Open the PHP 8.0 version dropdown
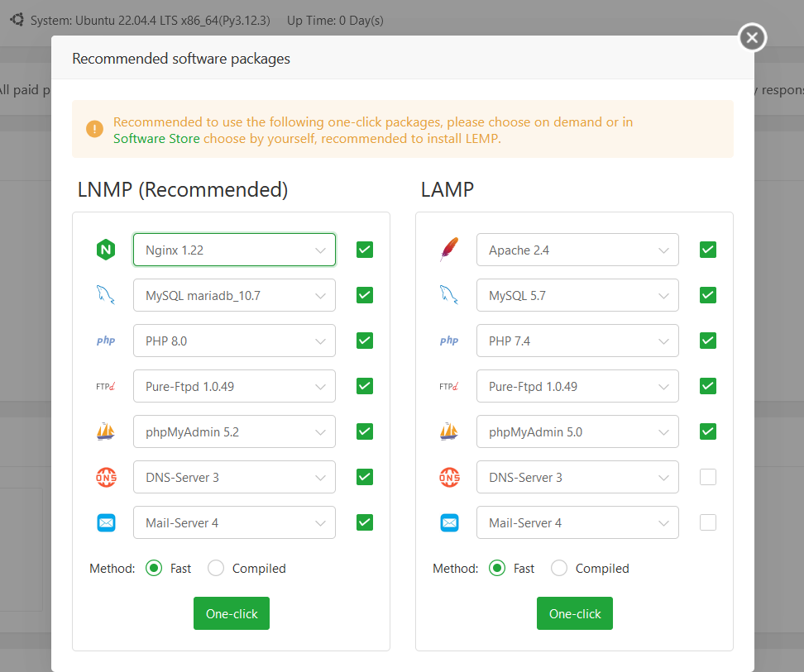 [x=234, y=341]
